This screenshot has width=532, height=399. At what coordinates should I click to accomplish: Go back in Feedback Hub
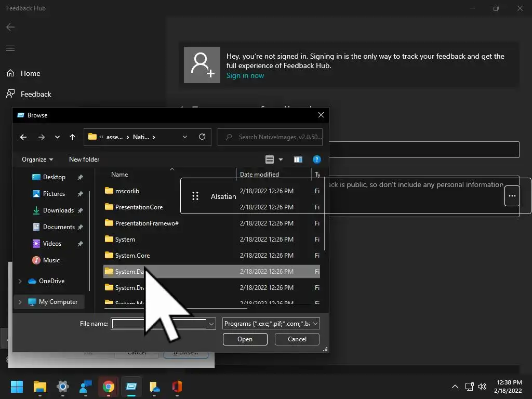click(10, 27)
